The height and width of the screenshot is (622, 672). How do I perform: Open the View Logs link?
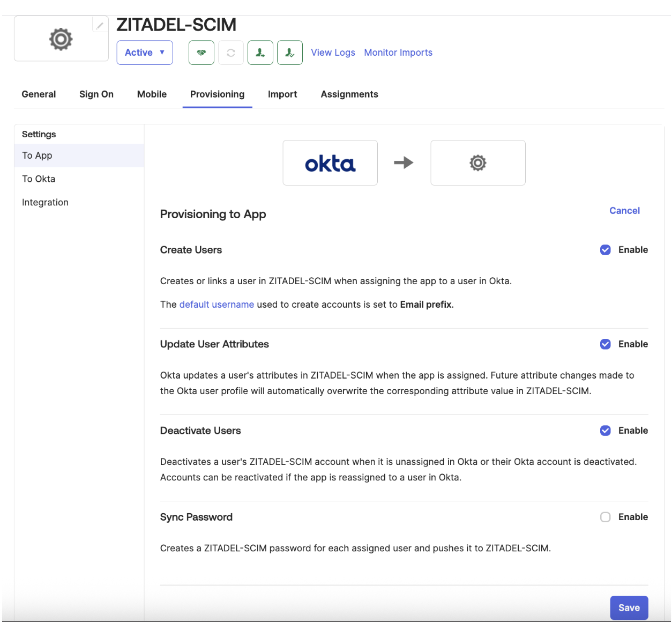(x=333, y=53)
